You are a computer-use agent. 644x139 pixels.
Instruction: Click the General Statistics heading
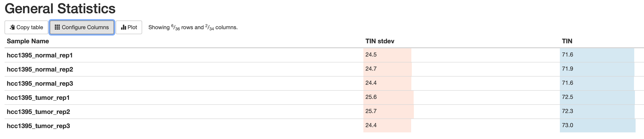pos(60,8)
